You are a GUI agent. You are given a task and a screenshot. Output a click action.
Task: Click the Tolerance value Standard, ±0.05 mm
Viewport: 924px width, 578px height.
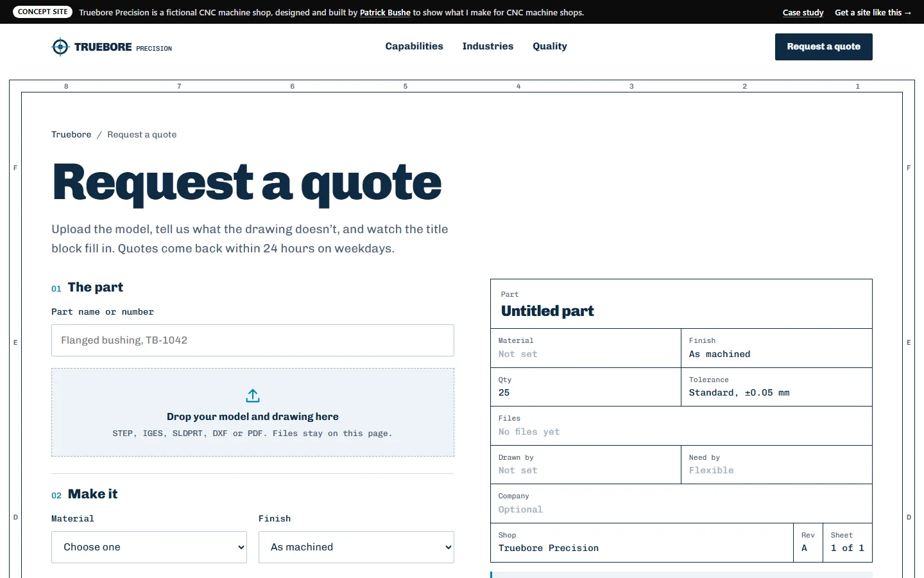point(739,392)
